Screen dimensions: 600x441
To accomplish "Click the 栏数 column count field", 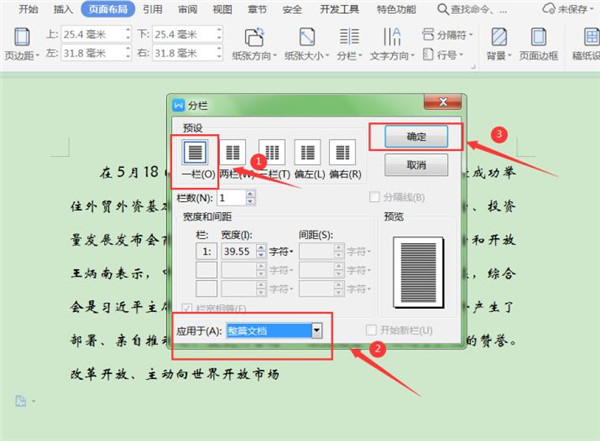I will (x=232, y=198).
